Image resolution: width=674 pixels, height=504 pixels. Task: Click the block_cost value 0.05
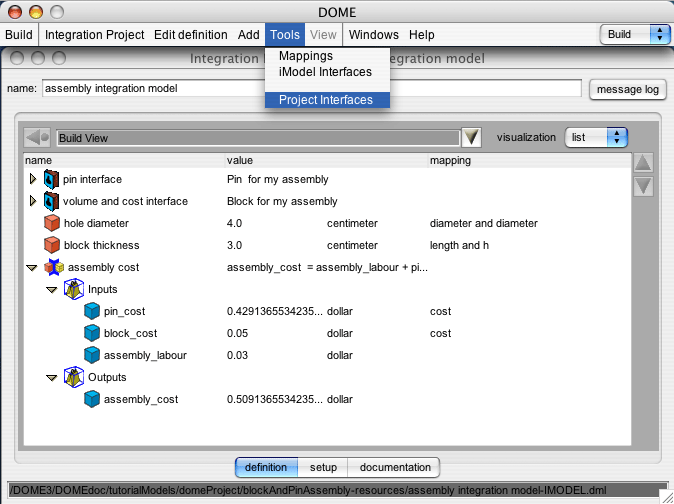pyautogui.click(x=237, y=333)
